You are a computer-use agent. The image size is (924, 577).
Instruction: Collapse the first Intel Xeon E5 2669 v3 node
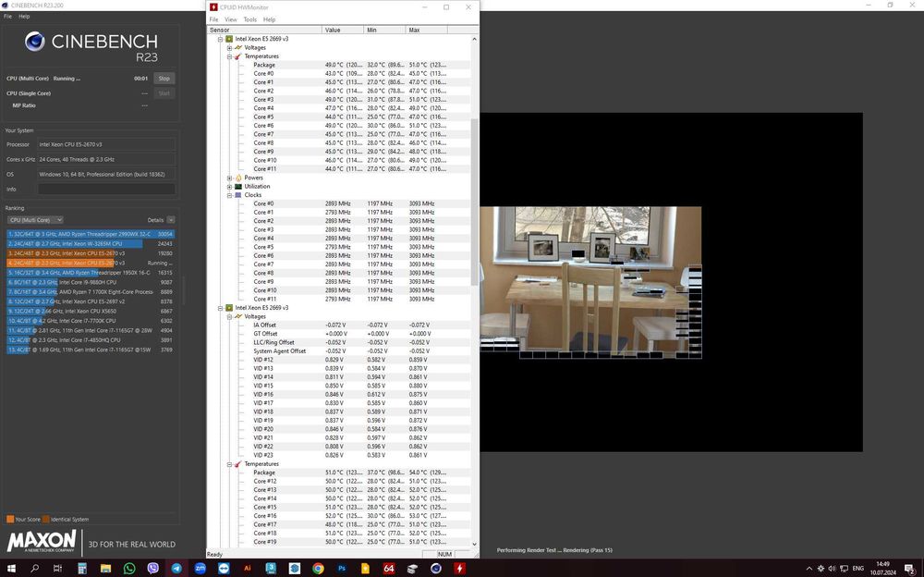tap(221, 39)
